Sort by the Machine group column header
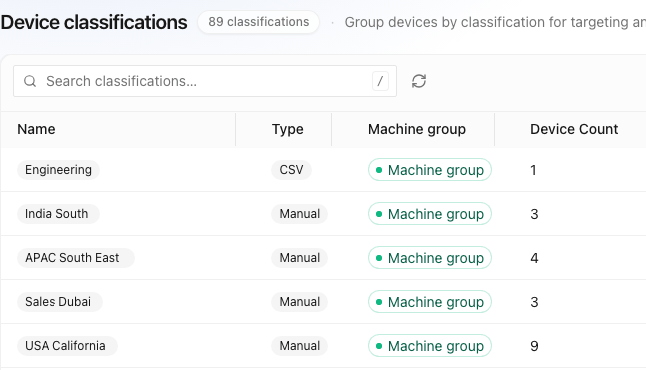 point(417,129)
